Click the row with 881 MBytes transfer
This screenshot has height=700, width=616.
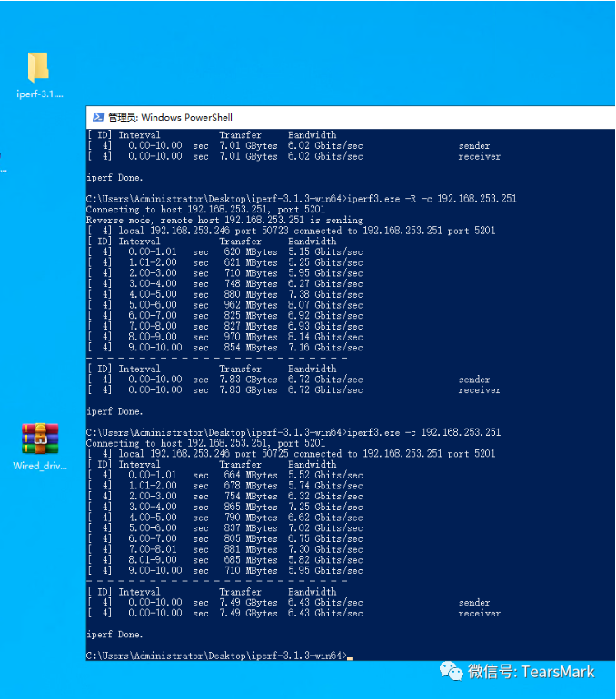[x=225, y=549]
